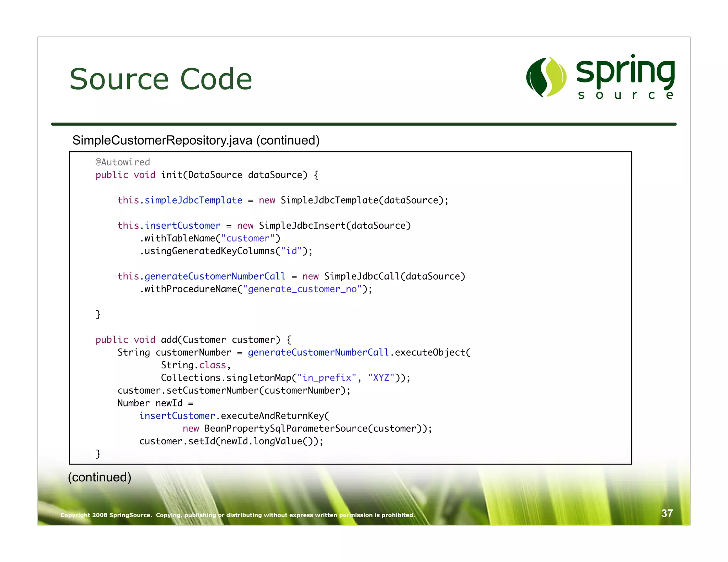Click the 'this.insertCustomer = new SimpleJdbcInsert' line
728x562 pixels.
[x=264, y=226]
